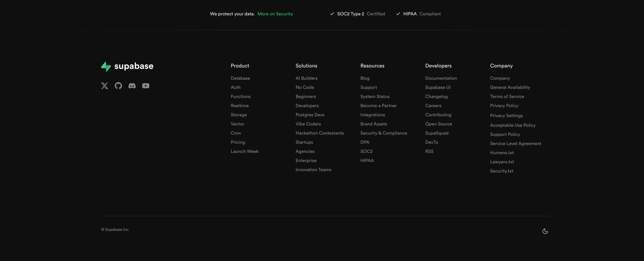The width and height of the screenshot is (644, 261).
Task: Open the Storage link
Action: click(239, 115)
